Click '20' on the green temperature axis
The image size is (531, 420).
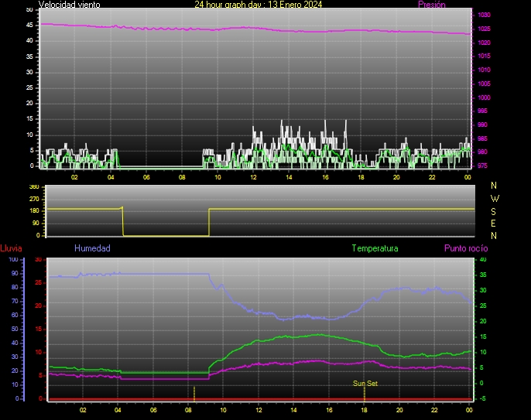point(483,321)
